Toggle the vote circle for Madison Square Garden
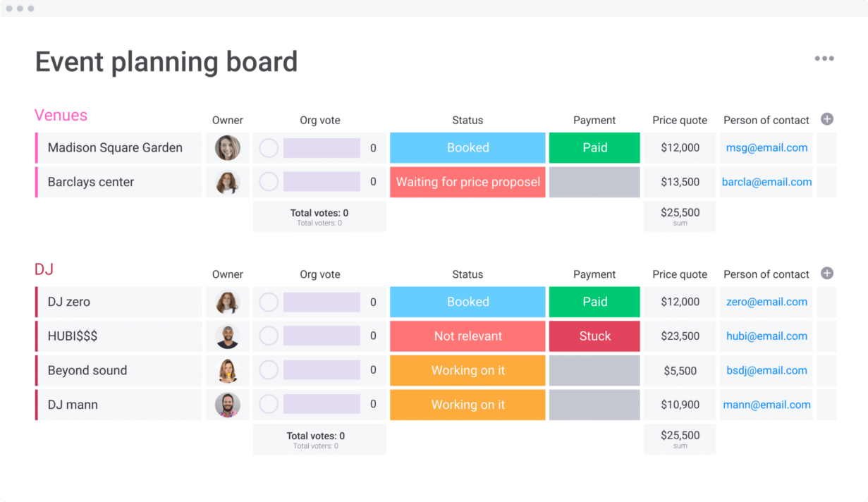Screen dimensions: 868x502 pyautogui.click(x=269, y=148)
